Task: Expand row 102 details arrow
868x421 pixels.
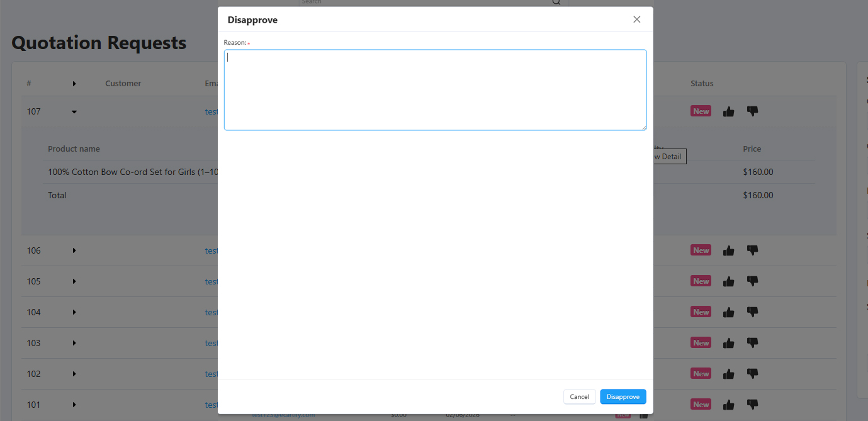Action: 74,374
